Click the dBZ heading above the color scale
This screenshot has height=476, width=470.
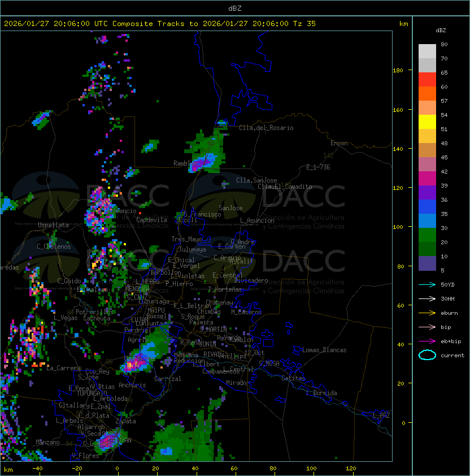coord(441,31)
